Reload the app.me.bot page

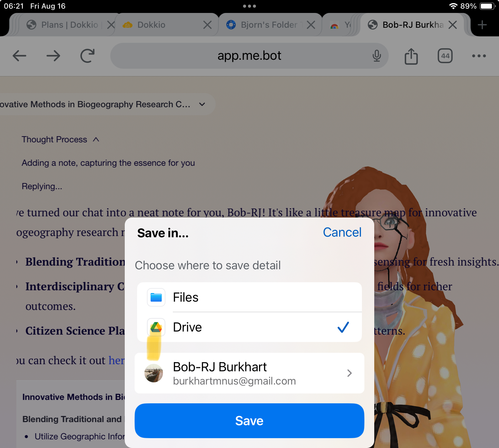pos(87,56)
